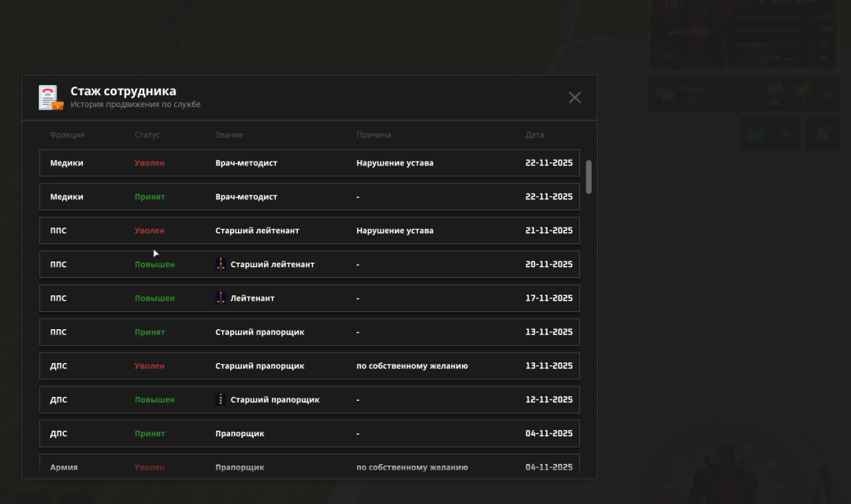Screen dimensions: 851x504
Task: Click the Дата column header
Action: pyautogui.click(x=534, y=135)
